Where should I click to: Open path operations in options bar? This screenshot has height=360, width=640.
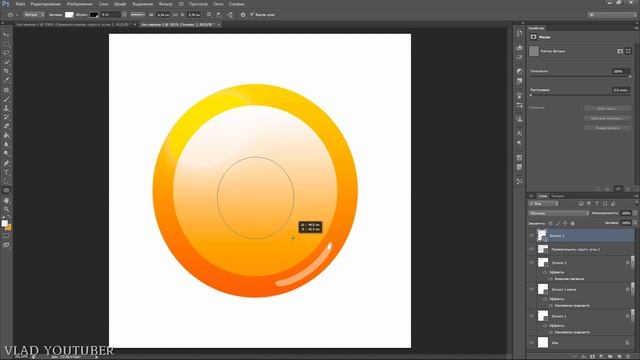pyautogui.click(x=209, y=15)
